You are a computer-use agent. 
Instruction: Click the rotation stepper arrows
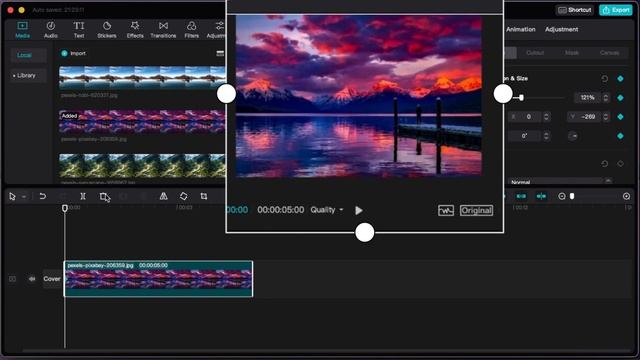point(546,136)
